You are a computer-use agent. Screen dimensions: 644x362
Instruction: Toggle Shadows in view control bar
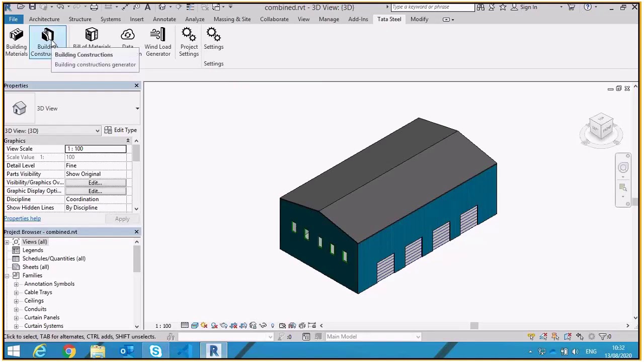(214, 325)
